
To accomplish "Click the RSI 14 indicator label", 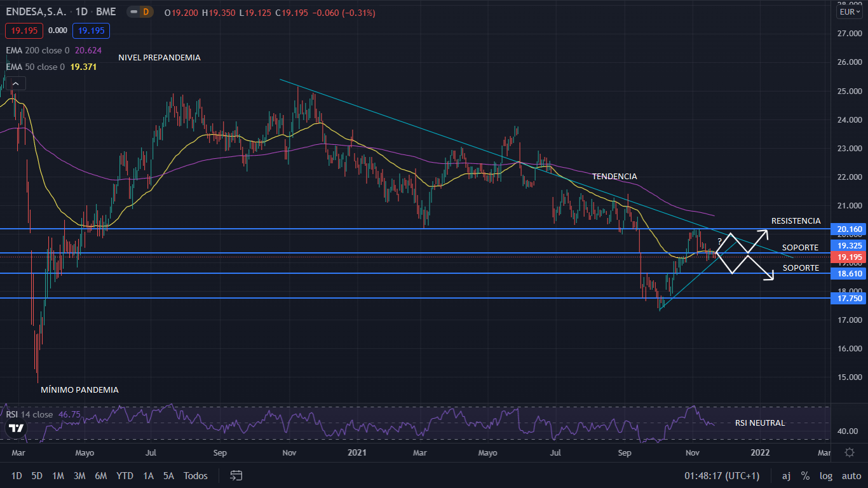I will click(29, 414).
